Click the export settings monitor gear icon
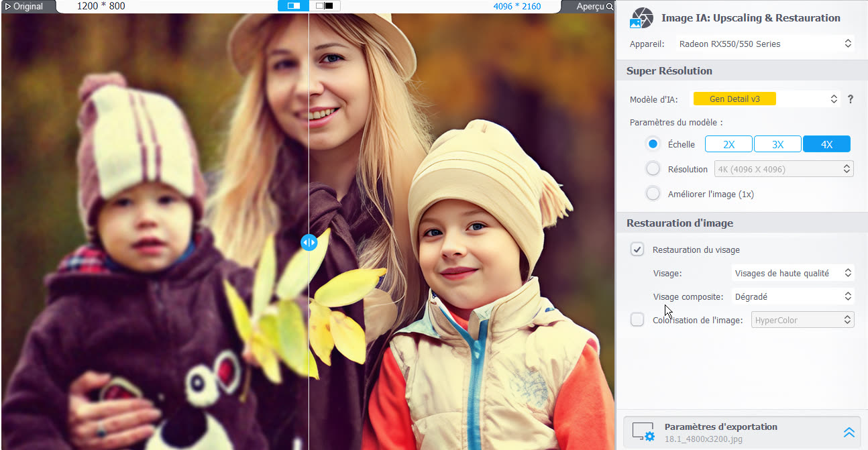This screenshot has height=450, width=868. (643, 432)
